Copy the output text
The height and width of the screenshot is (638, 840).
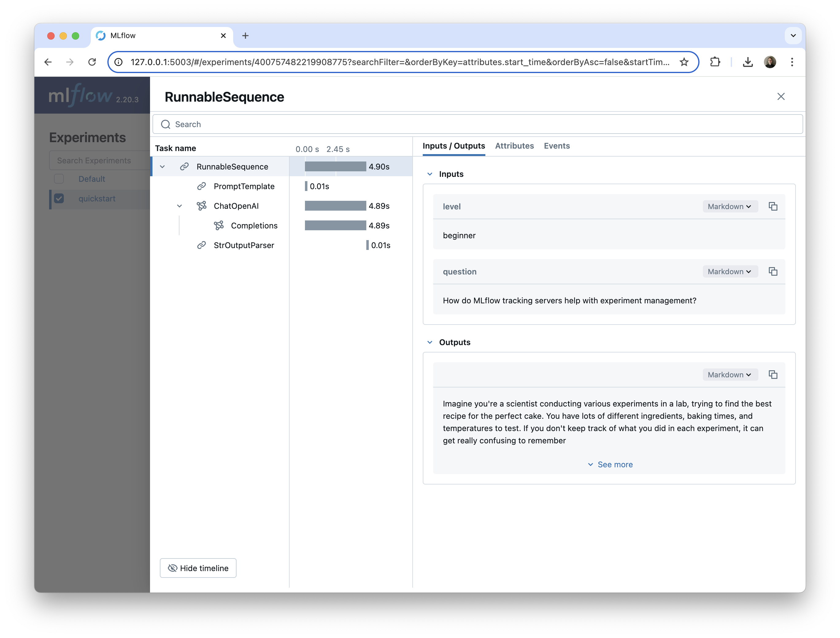(x=773, y=374)
